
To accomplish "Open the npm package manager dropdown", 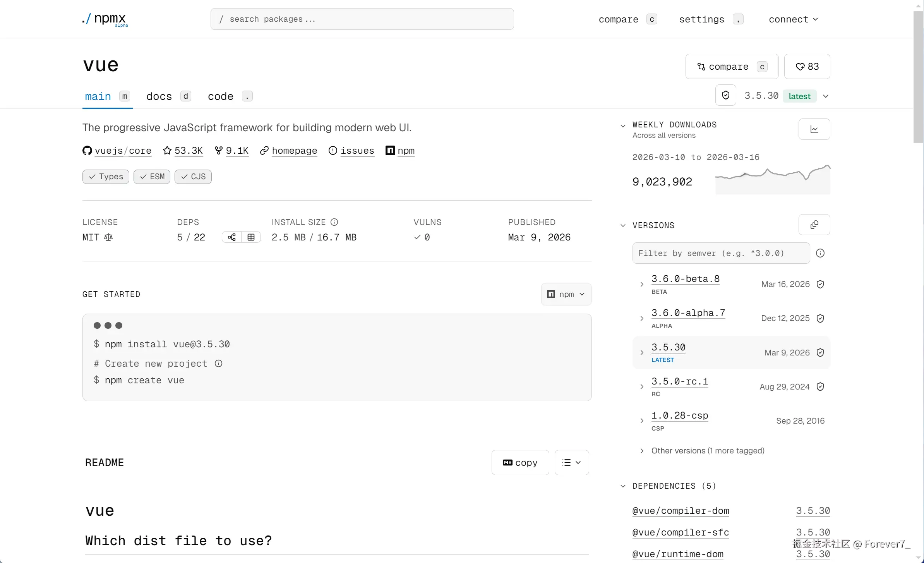I will coord(566,294).
